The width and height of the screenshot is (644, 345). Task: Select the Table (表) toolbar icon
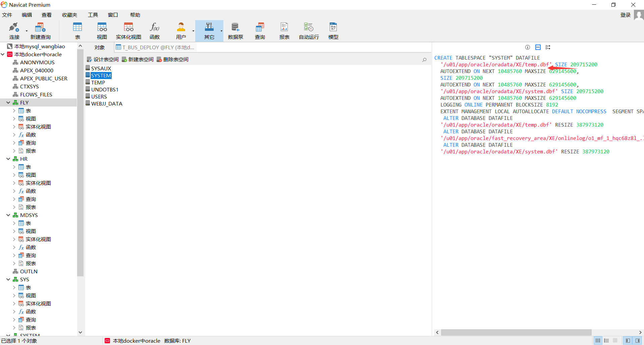click(x=77, y=31)
